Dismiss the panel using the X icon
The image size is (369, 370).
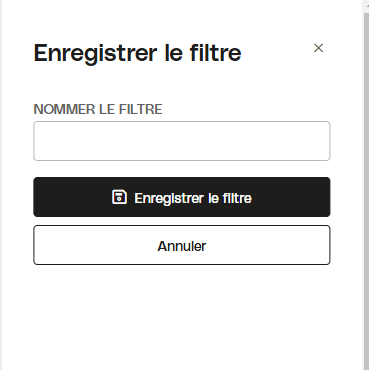coord(318,48)
